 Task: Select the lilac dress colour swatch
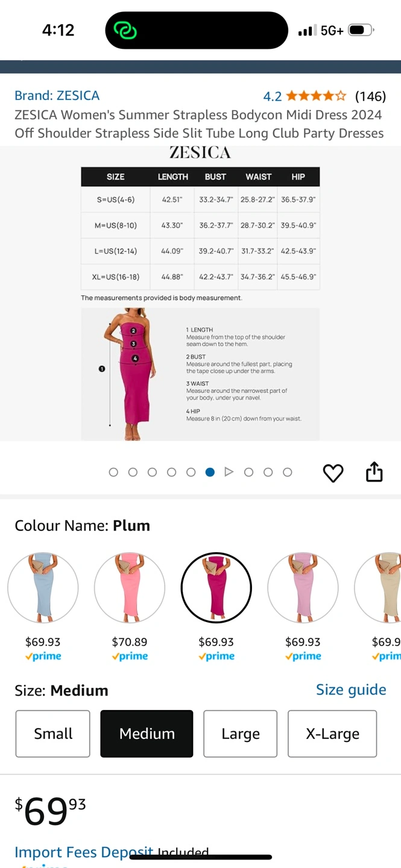(x=303, y=588)
